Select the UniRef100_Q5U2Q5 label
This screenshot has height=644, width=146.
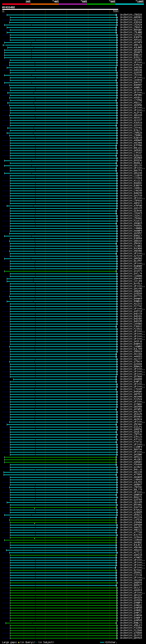[131, 268]
